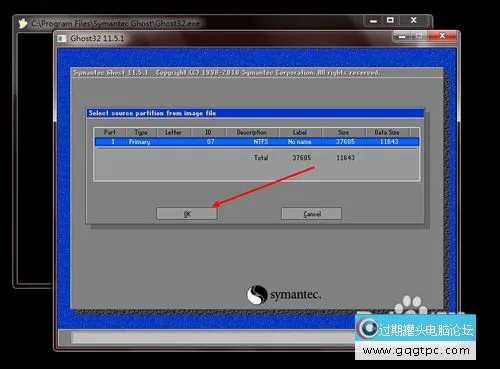Click the Symantec logo
The width and height of the screenshot is (500, 369).
pos(284,295)
